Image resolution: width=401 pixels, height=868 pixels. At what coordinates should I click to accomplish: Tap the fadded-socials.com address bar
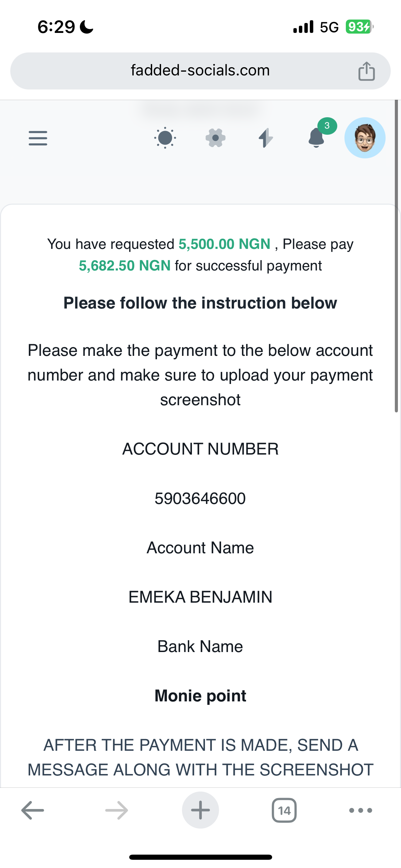point(200,71)
